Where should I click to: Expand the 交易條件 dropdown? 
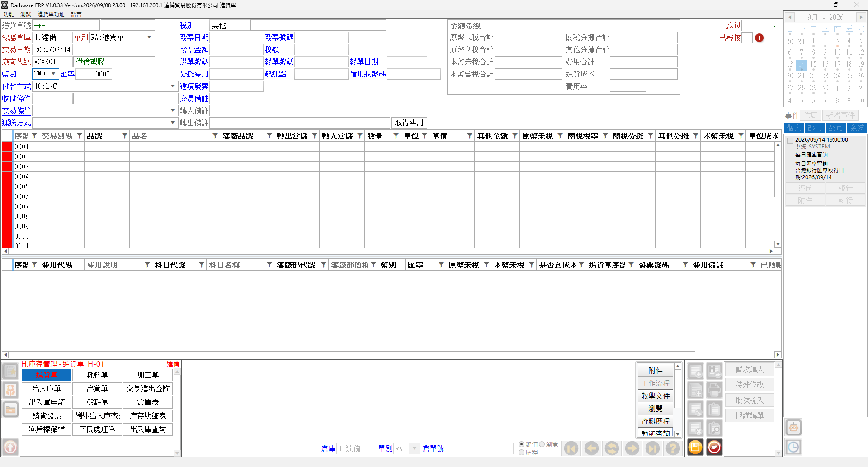click(173, 110)
